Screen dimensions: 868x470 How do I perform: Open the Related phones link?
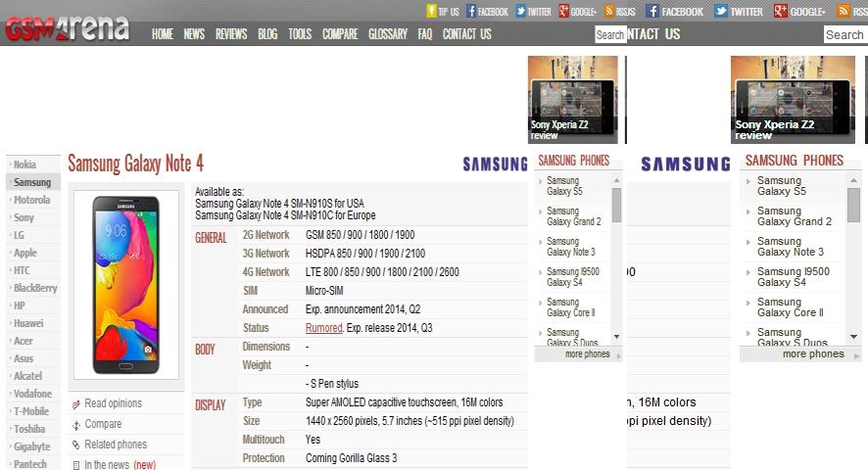pyautogui.click(x=116, y=445)
